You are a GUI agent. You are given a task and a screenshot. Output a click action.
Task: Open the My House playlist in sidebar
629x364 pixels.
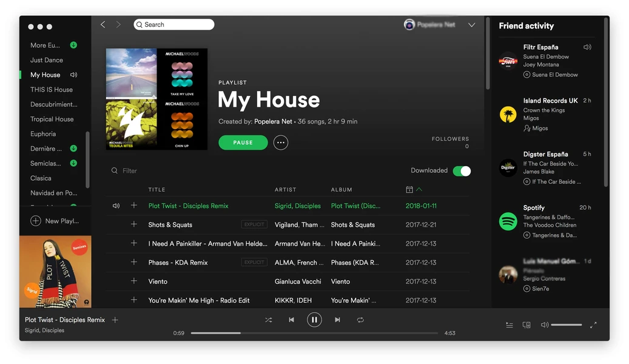(45, 75)
